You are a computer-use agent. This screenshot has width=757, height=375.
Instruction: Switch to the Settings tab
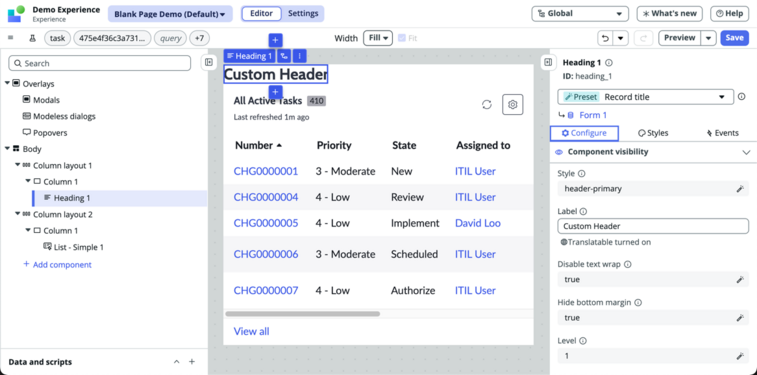click(303, 14)
